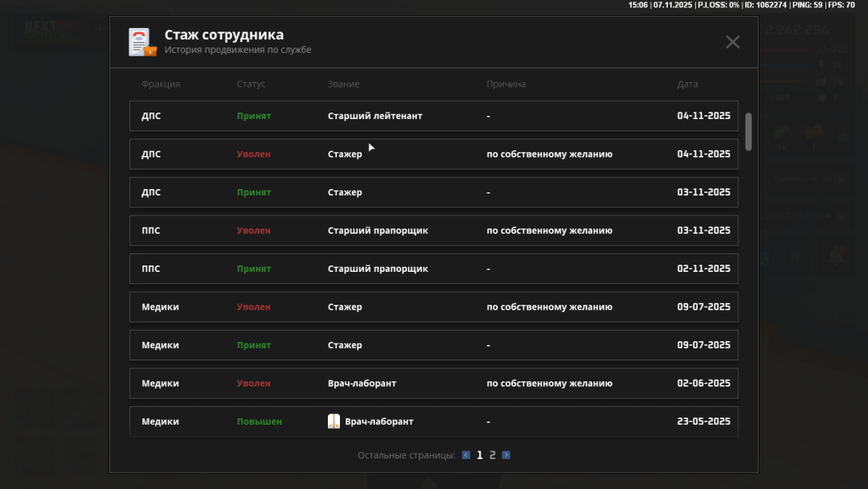Click the Звание column header
This screenshot has width=868, height=489.
pyautogui.click(x=343, y=84)
